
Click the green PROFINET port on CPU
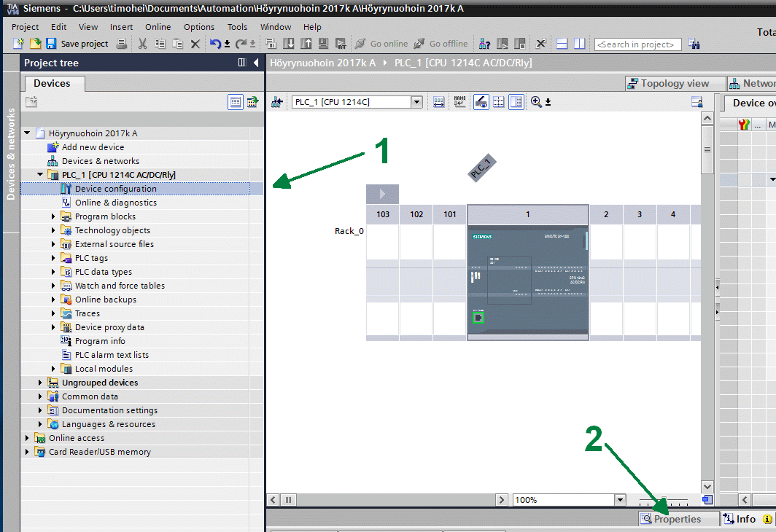pos(478,318)
